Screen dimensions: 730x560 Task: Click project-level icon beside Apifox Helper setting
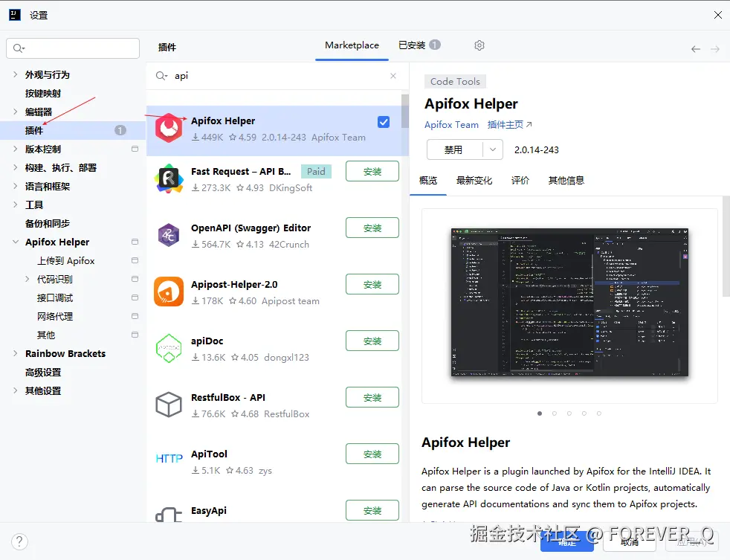[135, 242]
